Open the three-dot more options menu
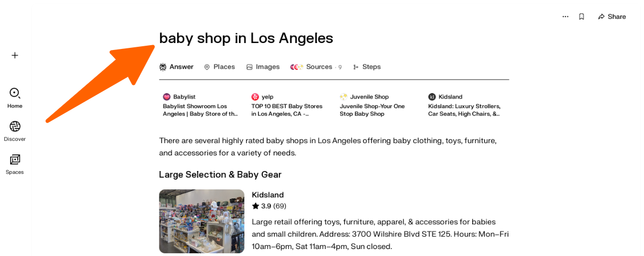The width and height of the screenshot is (644, 256). pyautogui.click(x=565, y=17)
